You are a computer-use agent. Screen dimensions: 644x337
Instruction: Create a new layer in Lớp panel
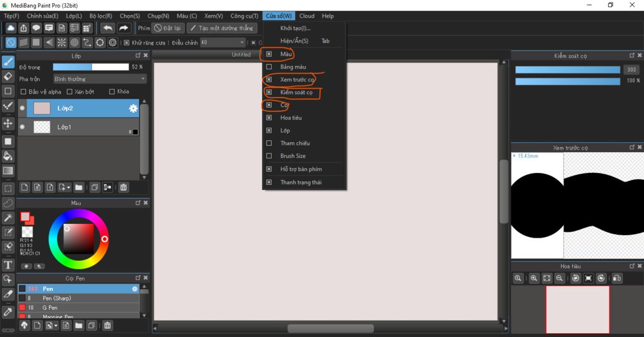[x=25, y=187]
